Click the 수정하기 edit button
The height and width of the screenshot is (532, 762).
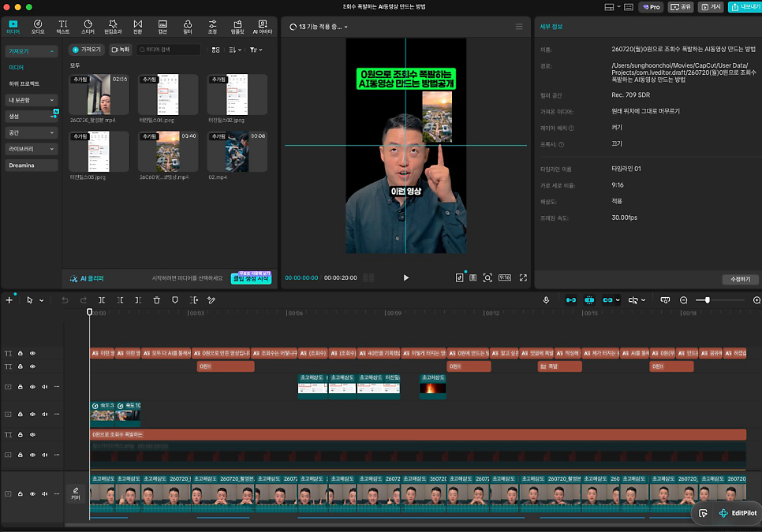pos(740,279)
